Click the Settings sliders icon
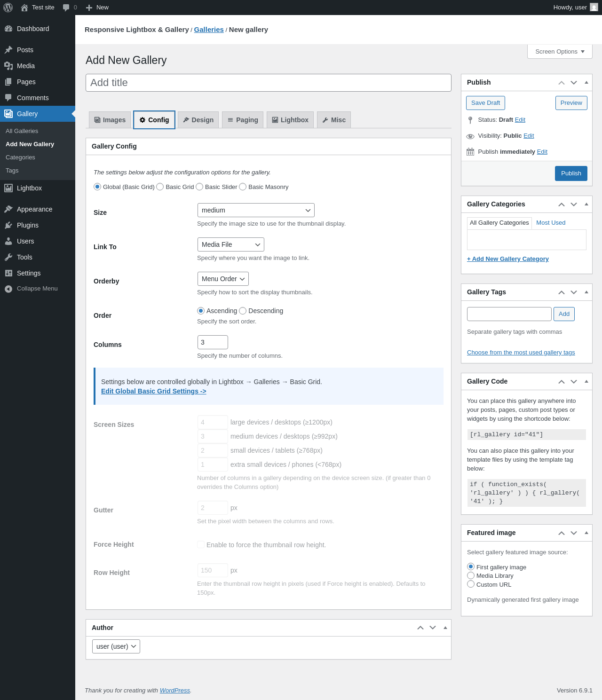Viewport: 602px width, 700px height. click(8, 273)
